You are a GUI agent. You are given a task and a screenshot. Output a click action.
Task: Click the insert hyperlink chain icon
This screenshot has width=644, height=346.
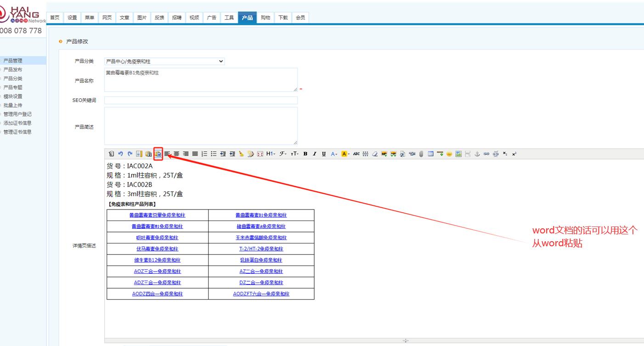tap(486, 154)
